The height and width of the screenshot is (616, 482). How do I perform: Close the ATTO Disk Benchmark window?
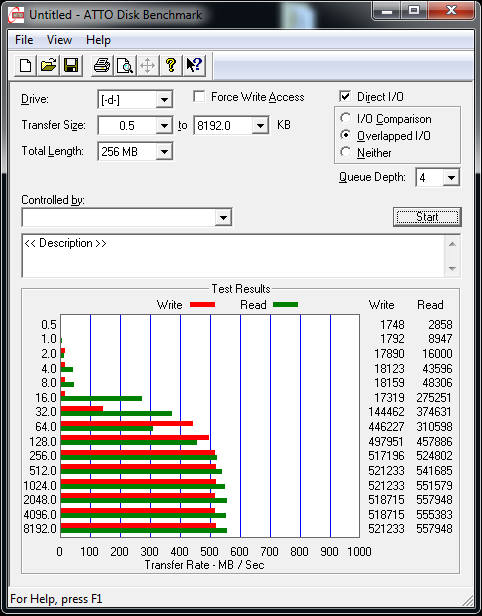[451, 11]
